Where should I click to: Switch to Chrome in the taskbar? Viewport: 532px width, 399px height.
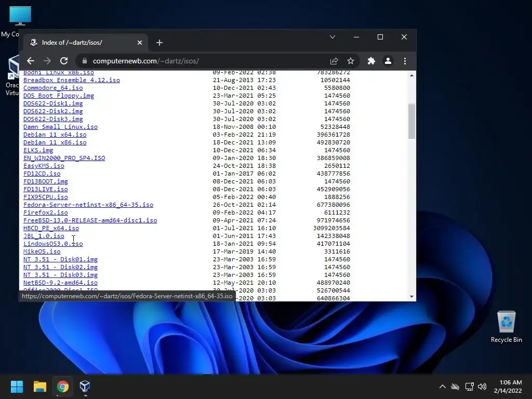(x=63, y=387)
